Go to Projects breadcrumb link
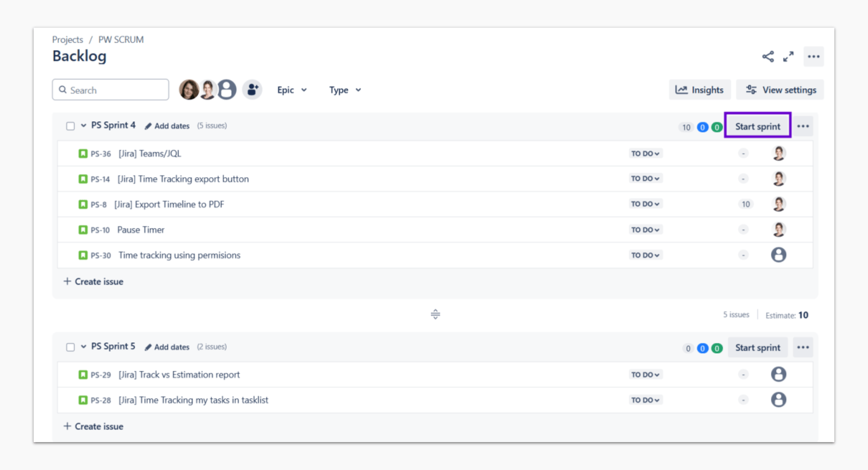868x470 pixels. 68,39
